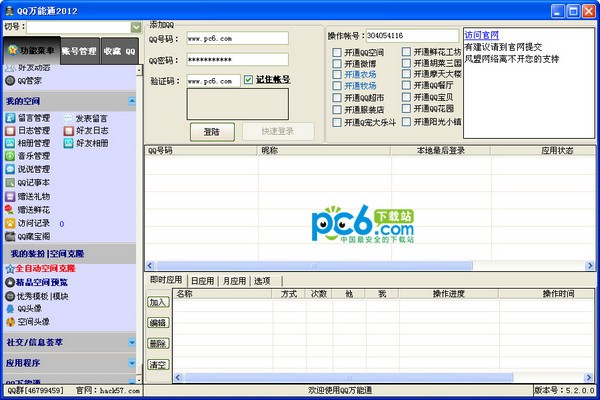Click the star icon on 功能菜单 tab
The width and height of the screenshot is (600, 400).
pyautogui.click(x=13, y=50)
